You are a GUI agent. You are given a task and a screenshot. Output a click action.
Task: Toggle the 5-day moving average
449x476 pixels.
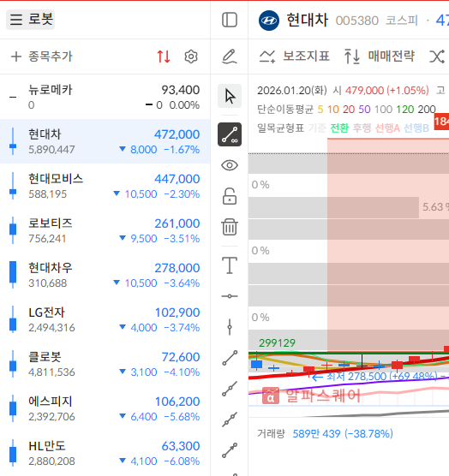pos(320,110)
